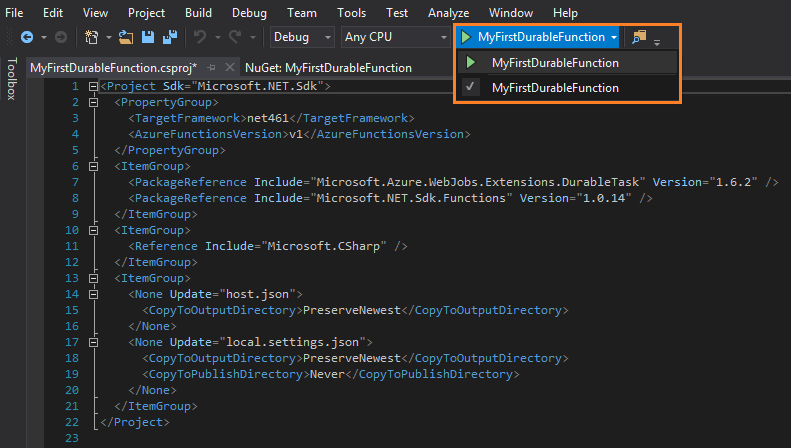Click the "Microsoft.Azure.WebJobs.Extensions.DurableTask" package name
This screenshot has height=448, width=791.
478,182
